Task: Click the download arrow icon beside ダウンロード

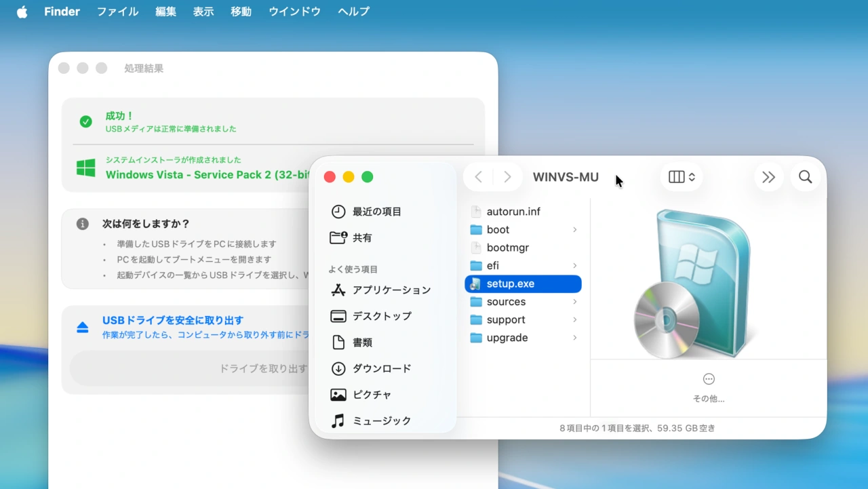Action: click(x=338, y=369)
